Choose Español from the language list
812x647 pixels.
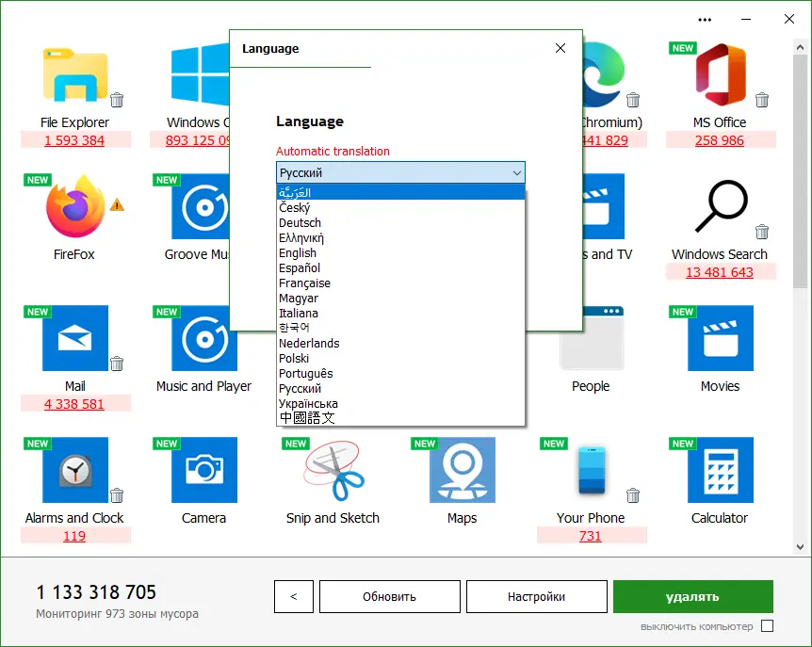pos(400,267)
